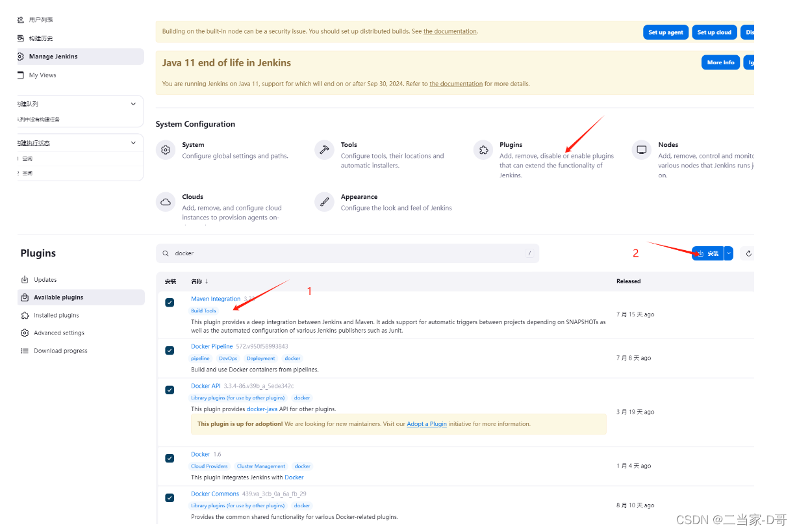The width and height of the screenshot is (797, 532).
Task: Click the Appearance paintbrush icon
Action: click(x=324, y=202)
